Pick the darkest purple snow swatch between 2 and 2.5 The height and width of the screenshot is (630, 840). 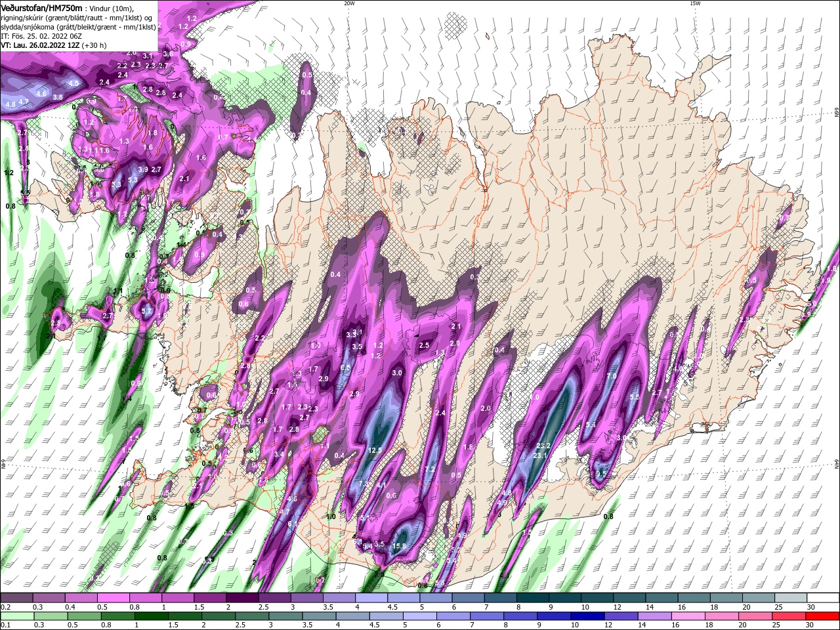click(x=242, y=598)
